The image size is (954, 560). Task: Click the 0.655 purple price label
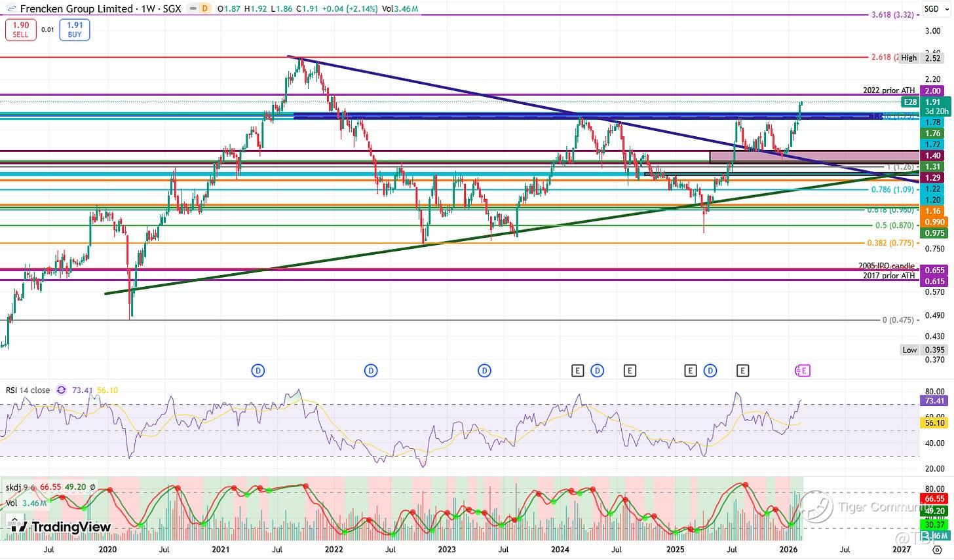(932, 270)
